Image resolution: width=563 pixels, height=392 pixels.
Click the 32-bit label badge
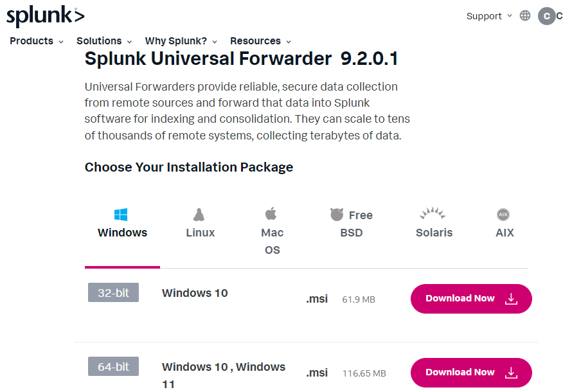[113, 293]
